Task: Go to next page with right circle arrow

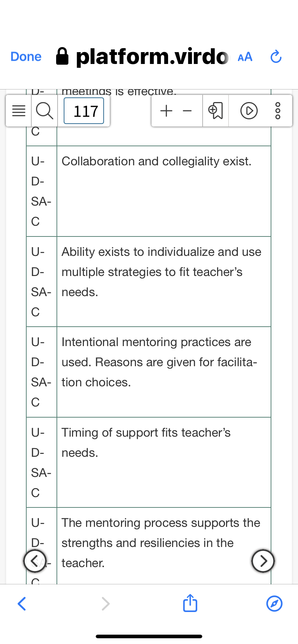Action: click(x=263, y=561)
